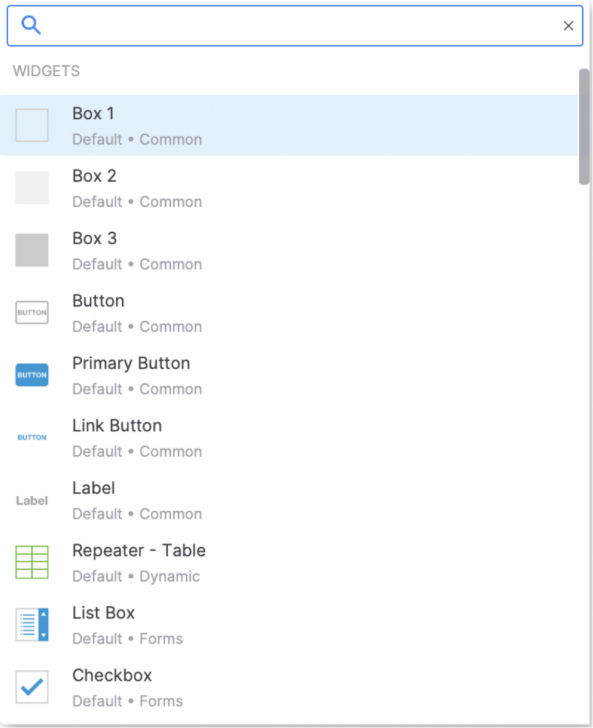The height and width of the screenshot is (728, 593).
Task: Click the Repeater - Table list entry
Action: (289, 562)
